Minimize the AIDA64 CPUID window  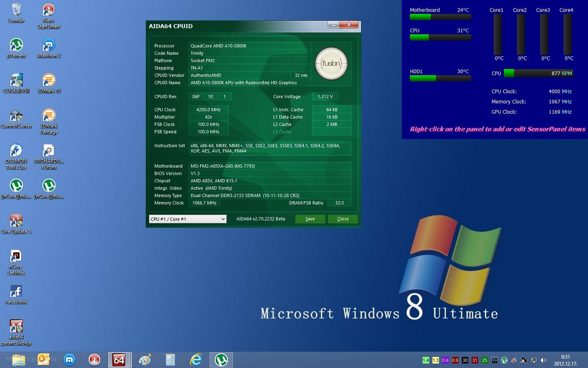pyautogui.click(x=333, y=25)
